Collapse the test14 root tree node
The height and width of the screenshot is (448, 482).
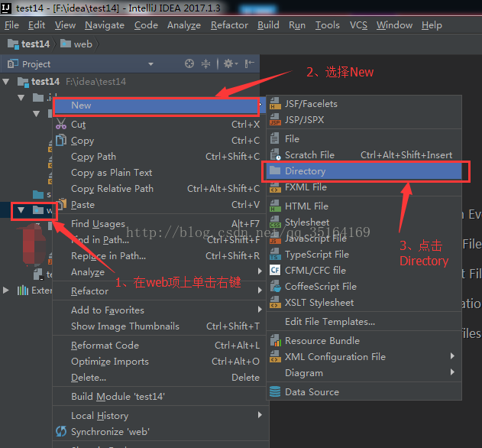pyautogui.click(x=5, y=82)
